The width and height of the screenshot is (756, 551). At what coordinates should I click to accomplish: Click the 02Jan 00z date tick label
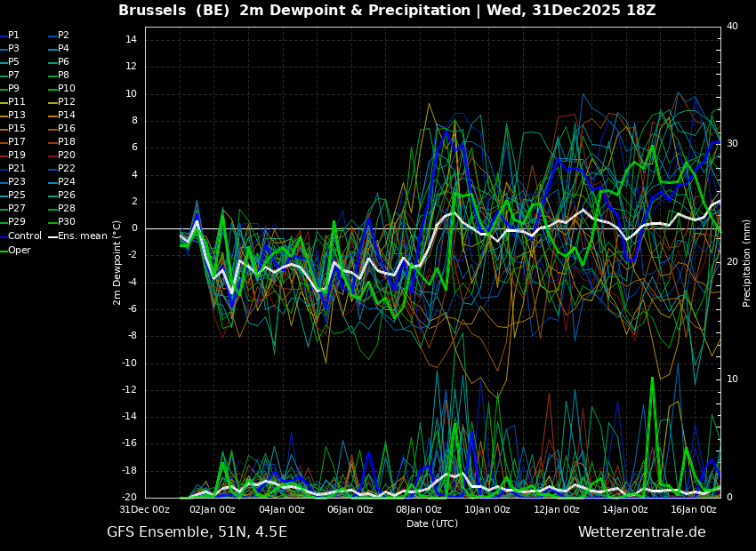coord(212,509)
